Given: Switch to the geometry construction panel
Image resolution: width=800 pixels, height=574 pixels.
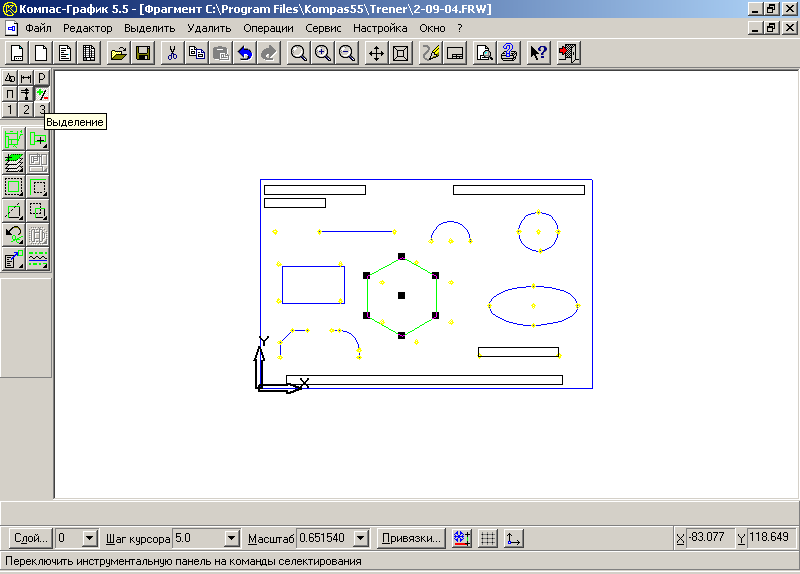Looking at the screenshot, I should (10, 78).
